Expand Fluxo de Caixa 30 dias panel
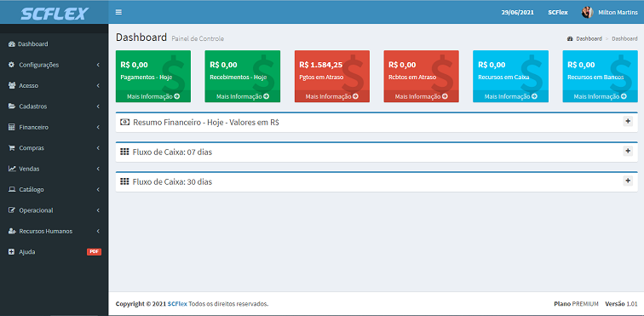This screenshot has width=644, height=316. 628,181
